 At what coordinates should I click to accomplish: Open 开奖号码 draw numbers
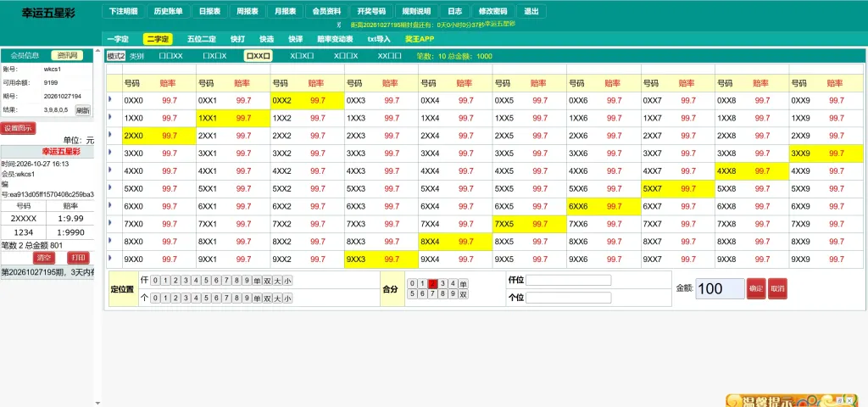click(372, 11)
